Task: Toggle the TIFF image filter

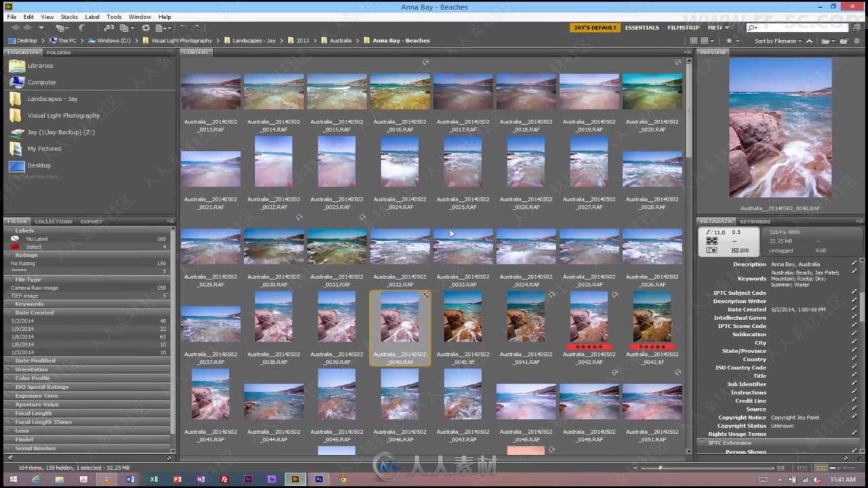Action: (87, 296)
